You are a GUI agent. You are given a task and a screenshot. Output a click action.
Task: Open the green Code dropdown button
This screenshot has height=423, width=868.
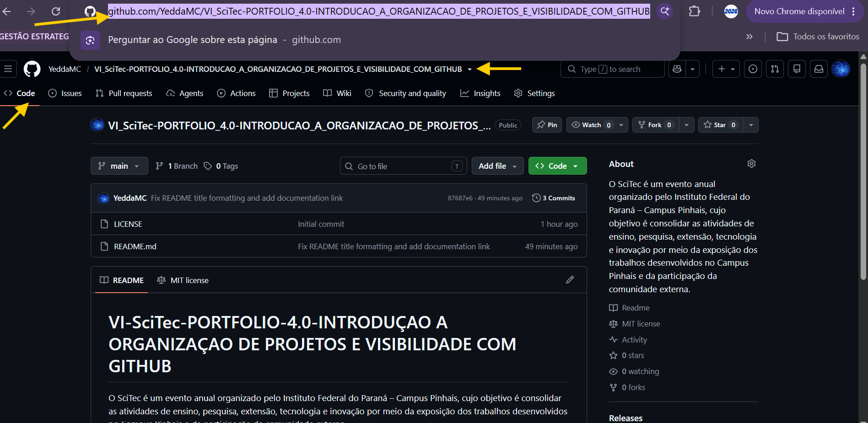tap(557, 166)
